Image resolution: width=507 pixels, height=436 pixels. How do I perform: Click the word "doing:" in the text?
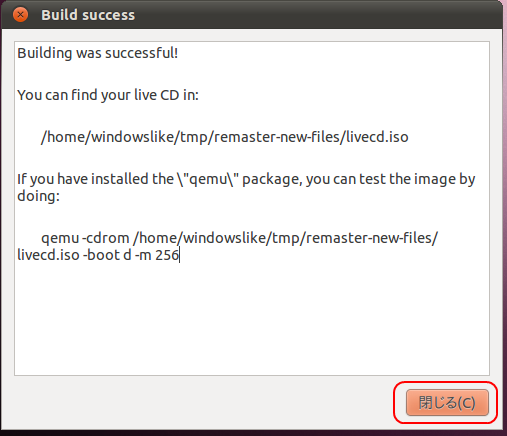38,196
